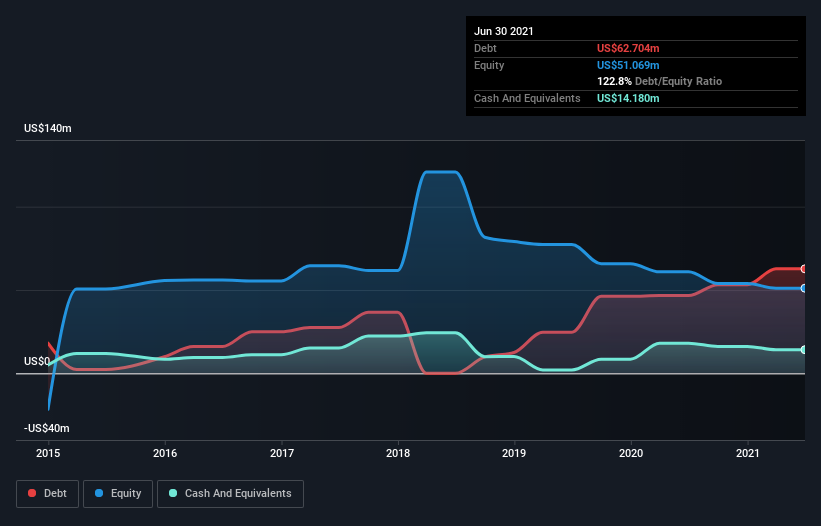The image size is (821, 526).
Task: Click the US$0 axis label
Action: 37,361
